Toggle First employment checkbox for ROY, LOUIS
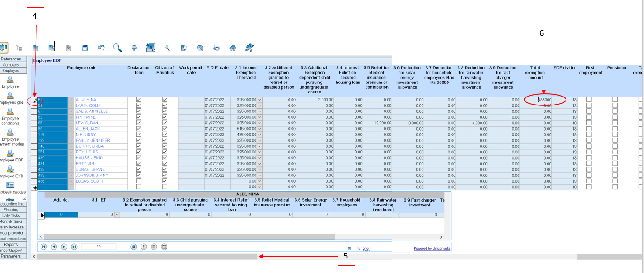The height and width of the screenshot is (273, 644). [x=589, y=152]
